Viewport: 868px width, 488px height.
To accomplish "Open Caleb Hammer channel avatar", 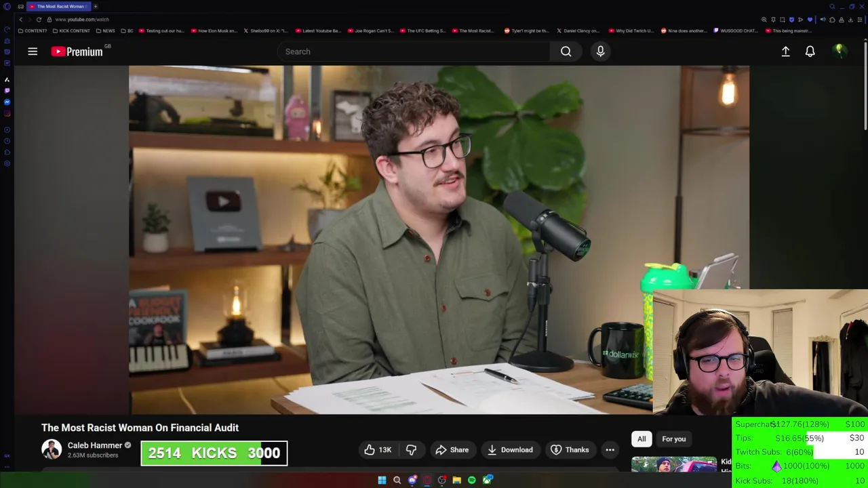I will pyautogui.click(x=52, y=450).
